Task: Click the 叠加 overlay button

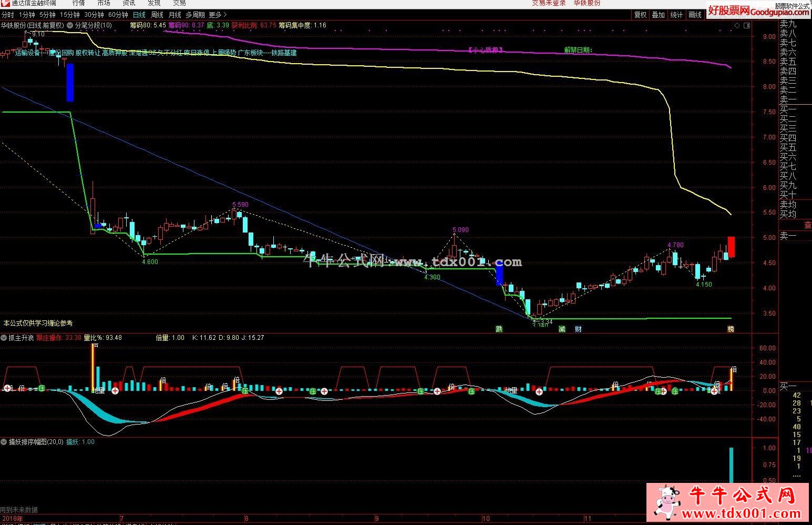Action: point(658,15)
